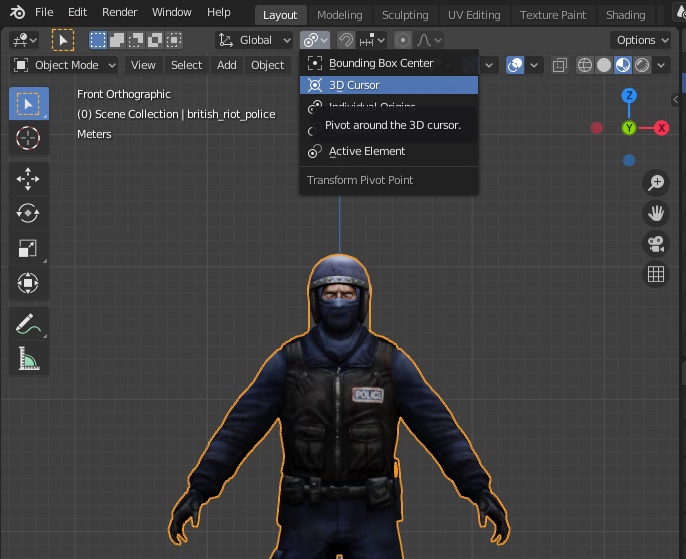The height and width of the screenshot is (559, 686).
Task: Open the Edit menu
Action: [77, 12]
